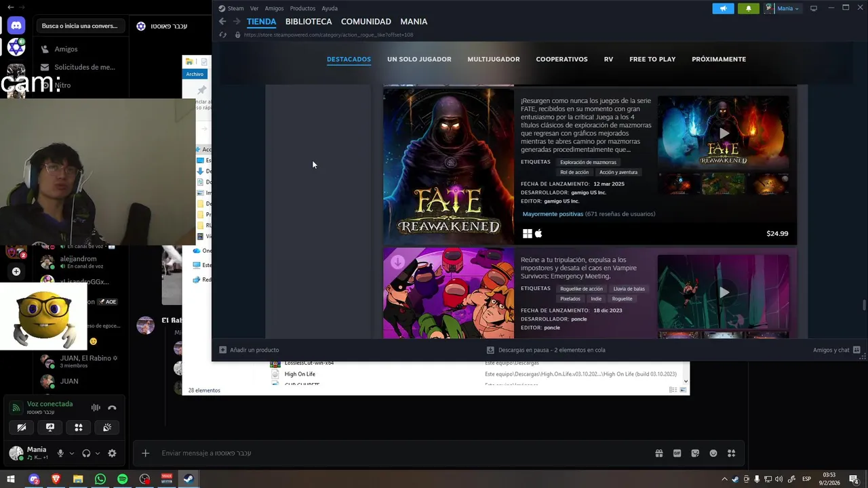
Task: Open Solicitudes de mensajes in Discord
Action: (x=78, y=67)
